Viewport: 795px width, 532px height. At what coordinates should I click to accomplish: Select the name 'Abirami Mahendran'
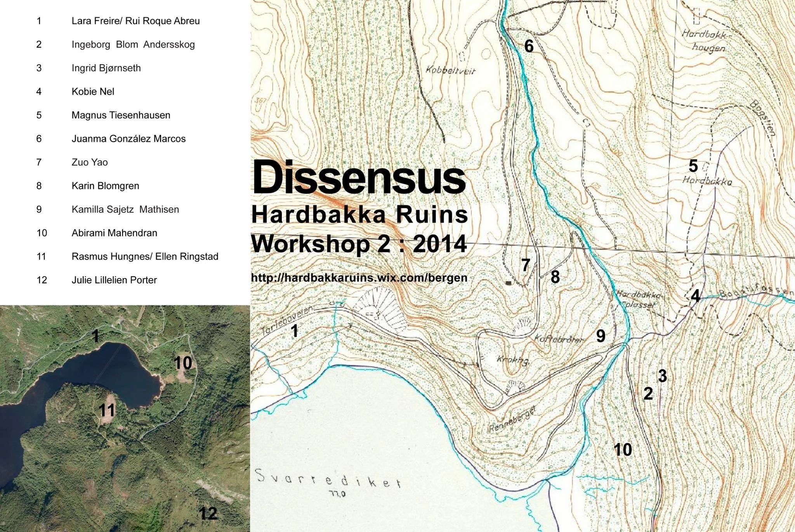[x=114, y=233]
